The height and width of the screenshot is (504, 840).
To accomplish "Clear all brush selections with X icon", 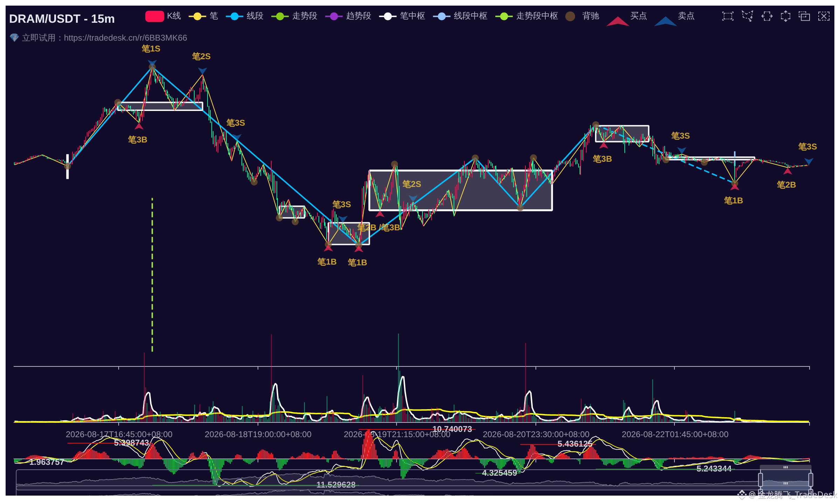I will click(x=824, y=16).
